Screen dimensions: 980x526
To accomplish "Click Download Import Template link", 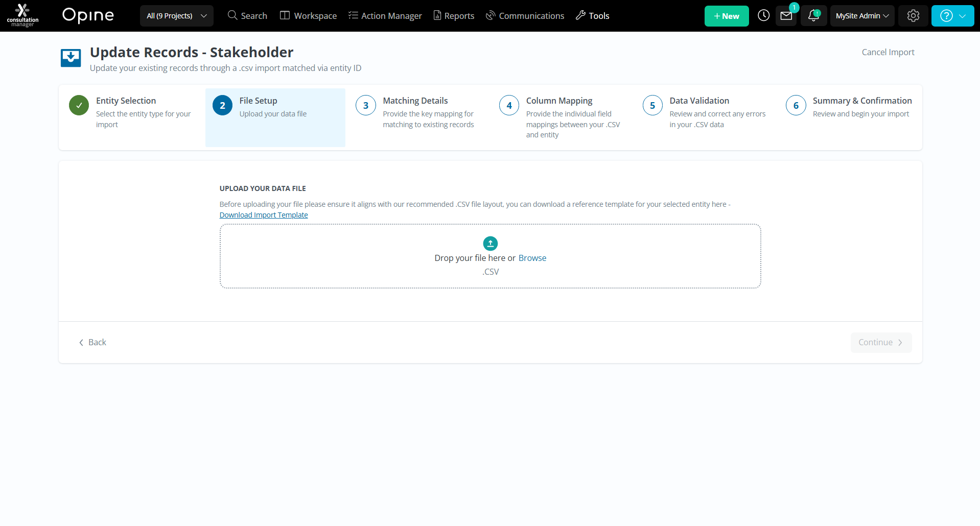I will [264, 215].
